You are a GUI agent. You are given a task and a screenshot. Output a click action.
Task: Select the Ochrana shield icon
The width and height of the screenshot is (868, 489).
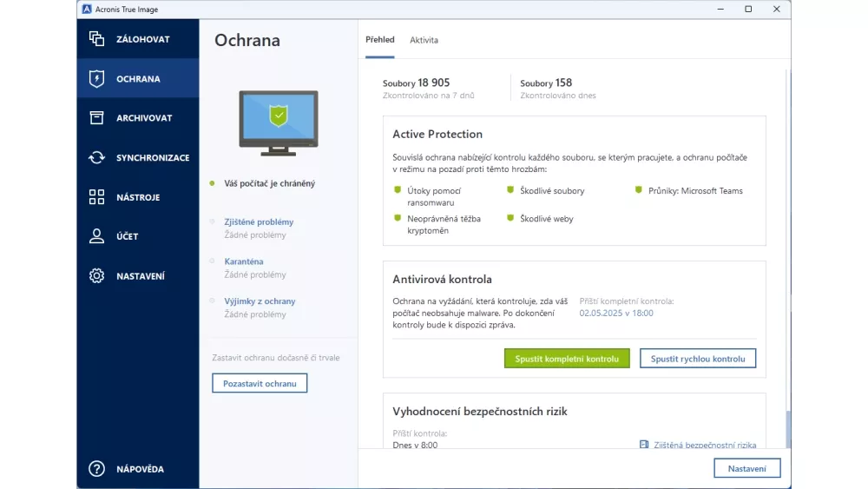[96, 79]
